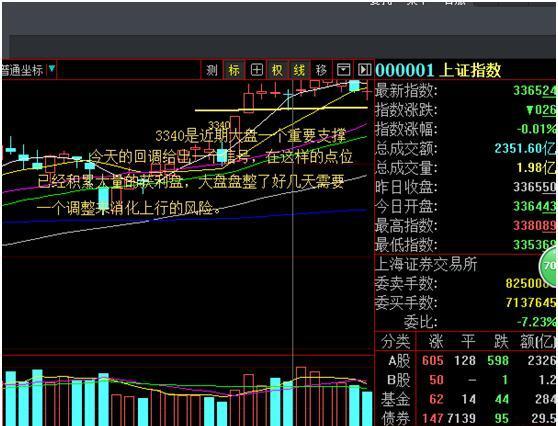558x426 pixels.
Task: Click the green 70 floating circle badge
Action: 548,266
